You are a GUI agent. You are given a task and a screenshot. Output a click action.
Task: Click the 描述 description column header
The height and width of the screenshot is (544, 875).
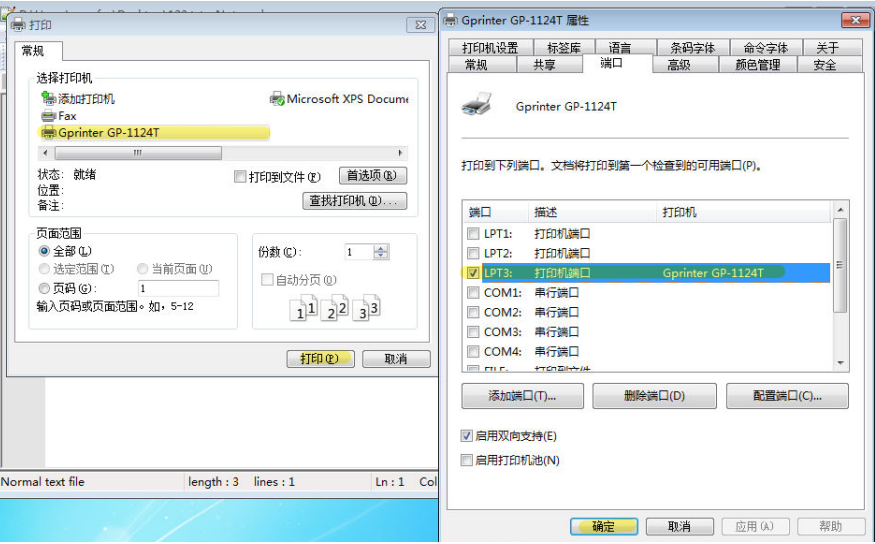click(x=592, y=212)
